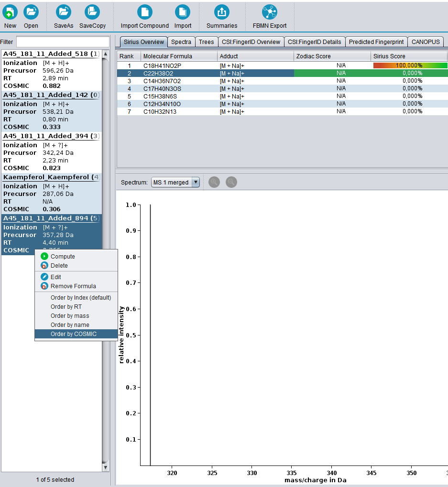Click the 596,26 Da precursor value
Screen dimensions: 448x487
pyautogui.click(x=58, y=71)
